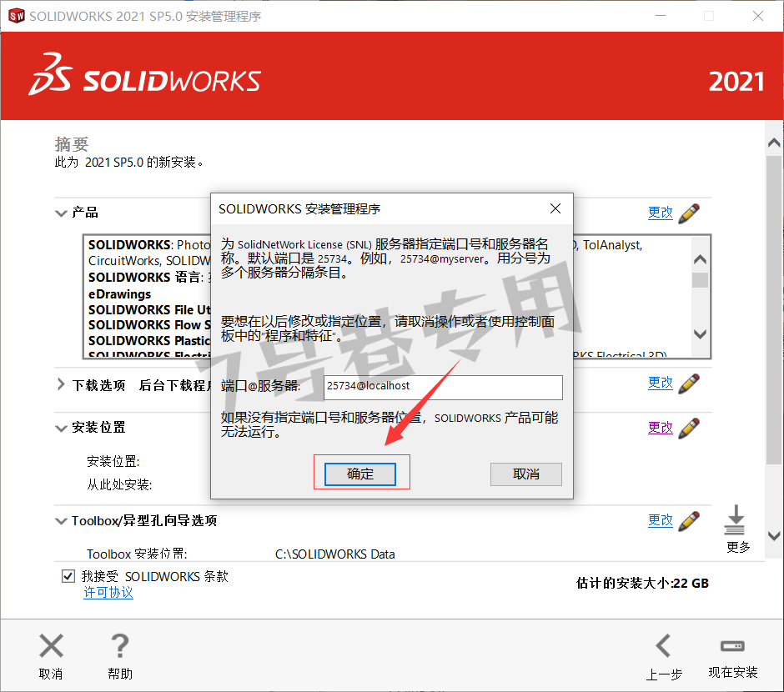The height and width of the screenshot is (692, 784).
Task: Click the 确定 button in the dialog
Action: click(360, 474)
